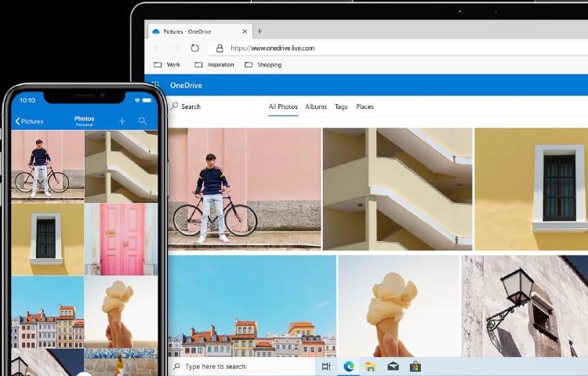
Task: Open File Explorer from the taskbar
Action: (371, 366)
